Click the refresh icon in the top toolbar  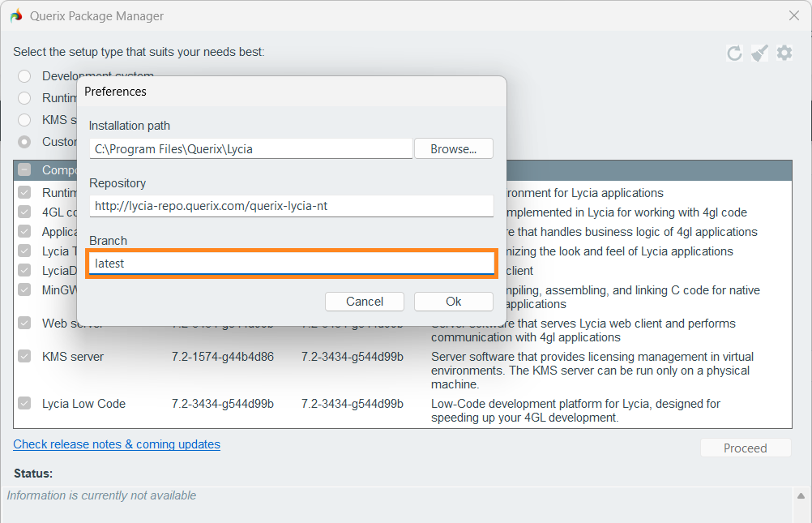[x=734, y=54]
